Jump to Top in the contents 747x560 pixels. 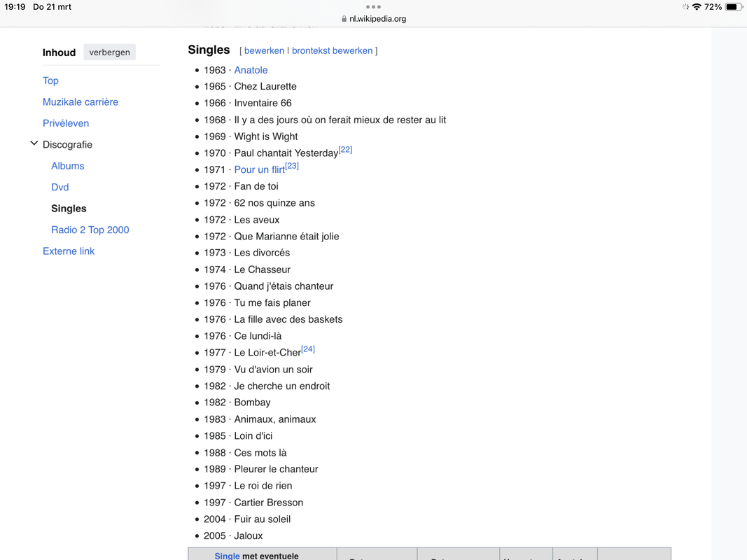point(50,80)
